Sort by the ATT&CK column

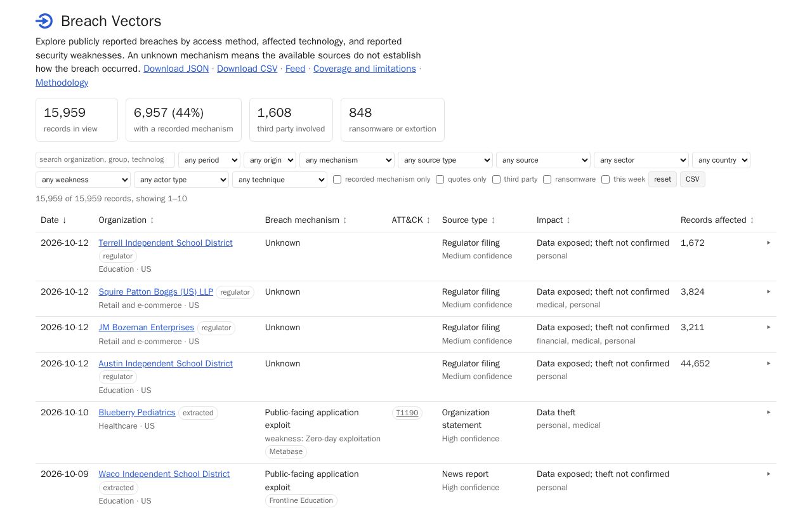pos(411,220)
